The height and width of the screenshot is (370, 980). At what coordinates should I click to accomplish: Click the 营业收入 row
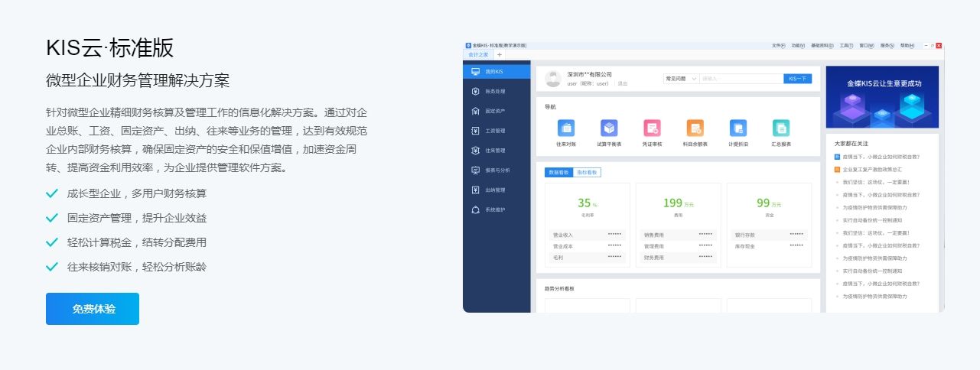(x=588, y=235)
